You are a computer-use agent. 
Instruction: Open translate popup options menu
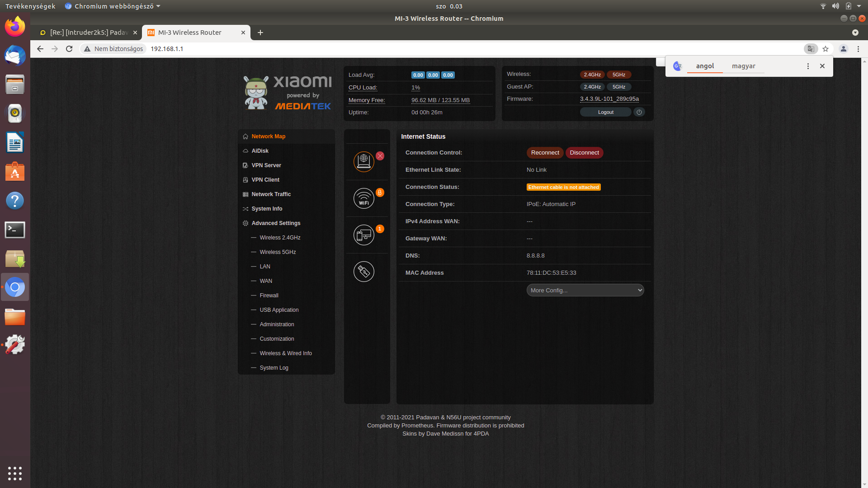808,66
